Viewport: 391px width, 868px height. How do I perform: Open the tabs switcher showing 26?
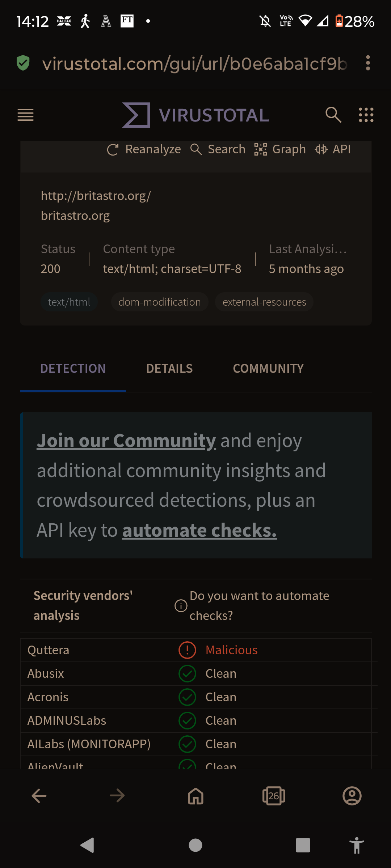click(x=274, y=796)
